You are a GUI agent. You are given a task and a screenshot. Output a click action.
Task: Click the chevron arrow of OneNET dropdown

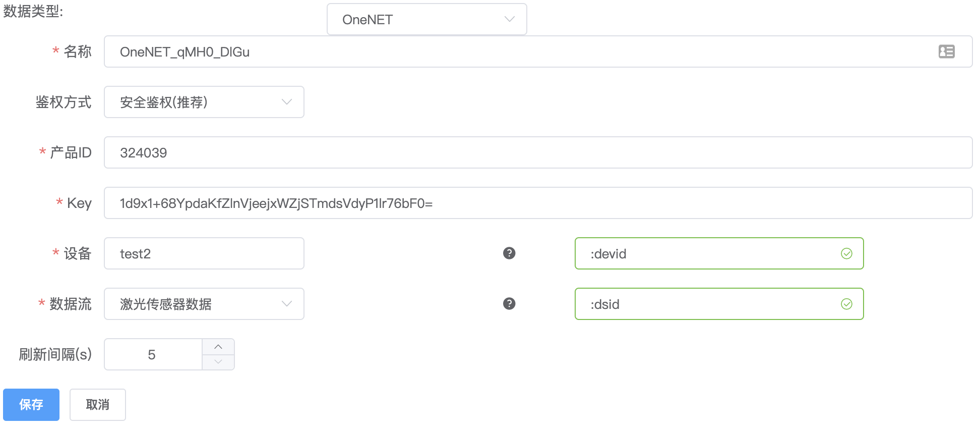click(510, 19)
